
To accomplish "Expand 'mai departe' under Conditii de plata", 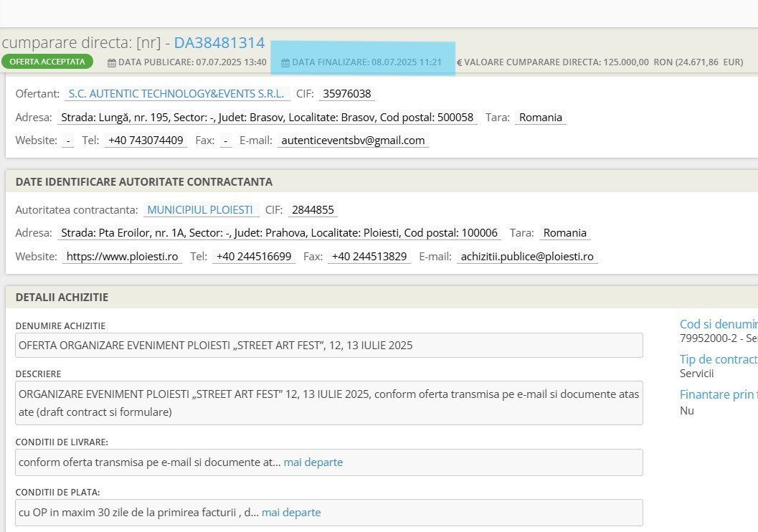I will pyautogui.click(x=291, y=513).
